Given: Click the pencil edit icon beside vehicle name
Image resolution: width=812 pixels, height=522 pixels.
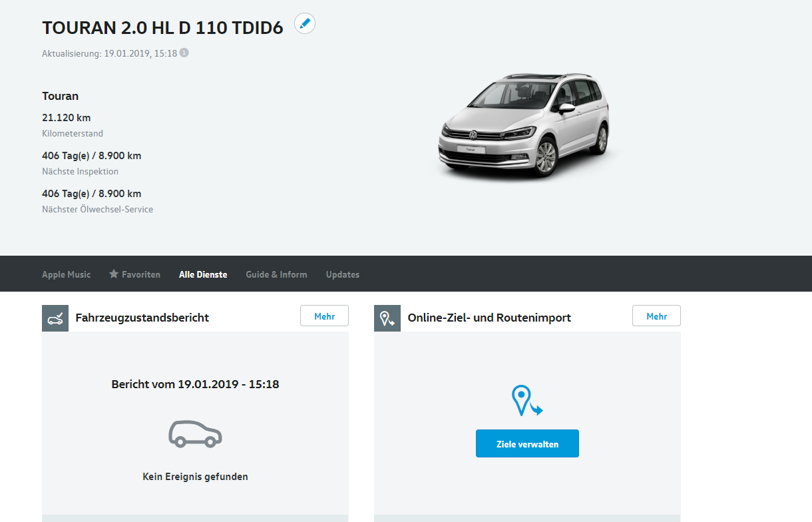Looking at the screenshot, I should [x=305, y=24].
